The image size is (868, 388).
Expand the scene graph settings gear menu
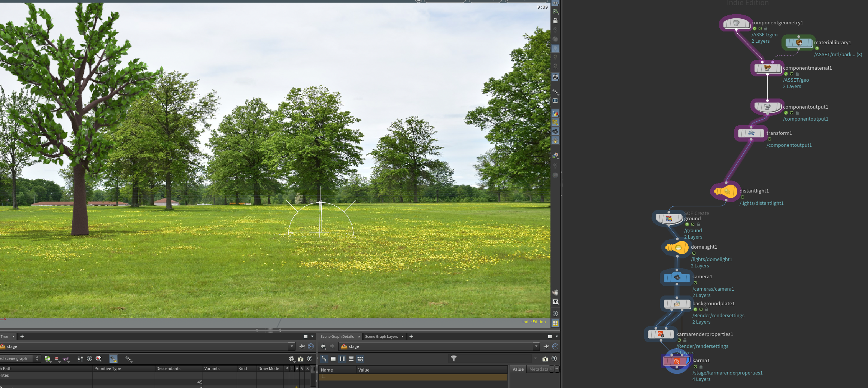coord(292,359)
